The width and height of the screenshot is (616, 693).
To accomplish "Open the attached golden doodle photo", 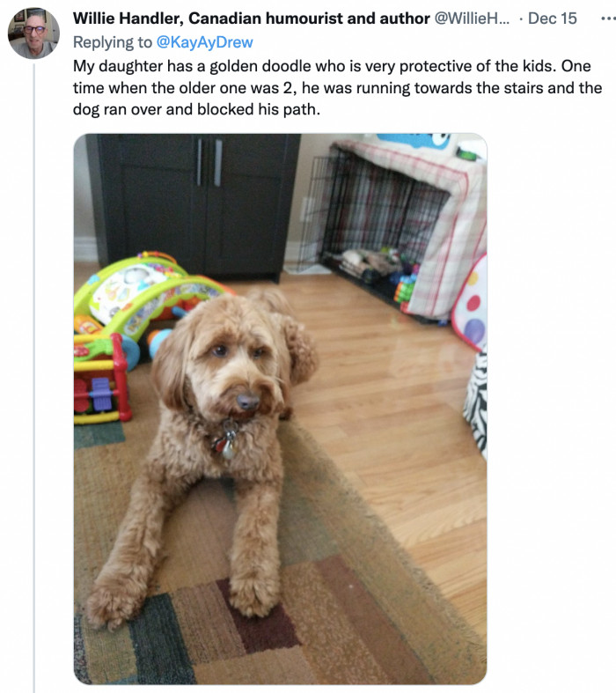I will pos(281,409).
